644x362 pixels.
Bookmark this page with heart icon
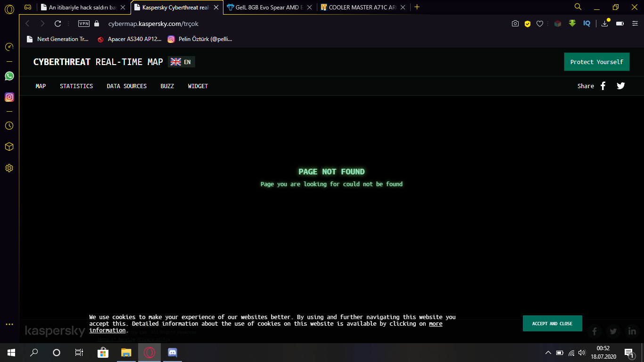coord(540,24)
